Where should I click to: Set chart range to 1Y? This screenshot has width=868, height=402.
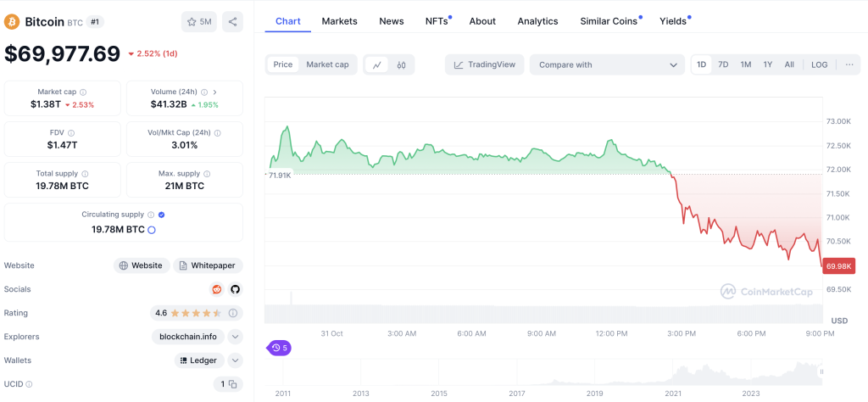coord(768,64)
